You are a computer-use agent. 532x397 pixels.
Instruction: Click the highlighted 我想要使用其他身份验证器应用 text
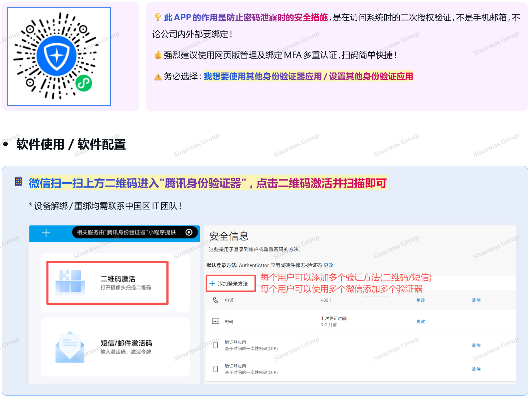point(263,76)
